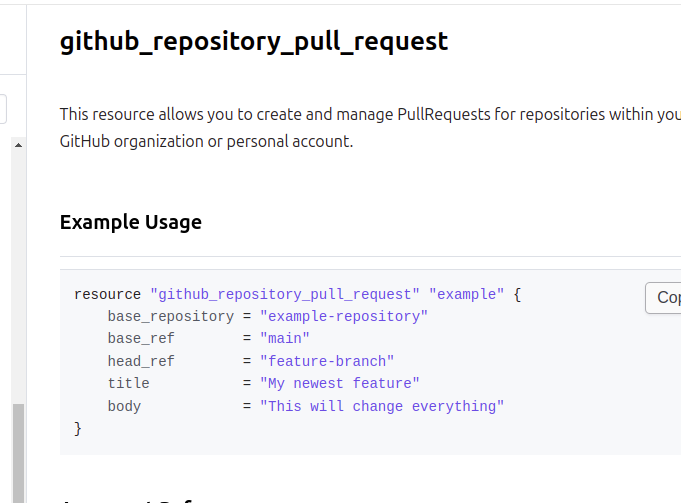Click the "github_repository_pull_request" string in code

pyautogui.click(x=285, y=294)
